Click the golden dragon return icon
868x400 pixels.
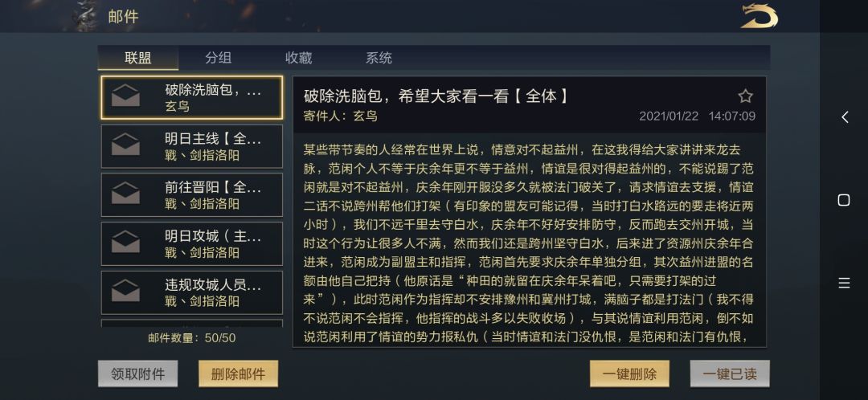pos(759,16)
